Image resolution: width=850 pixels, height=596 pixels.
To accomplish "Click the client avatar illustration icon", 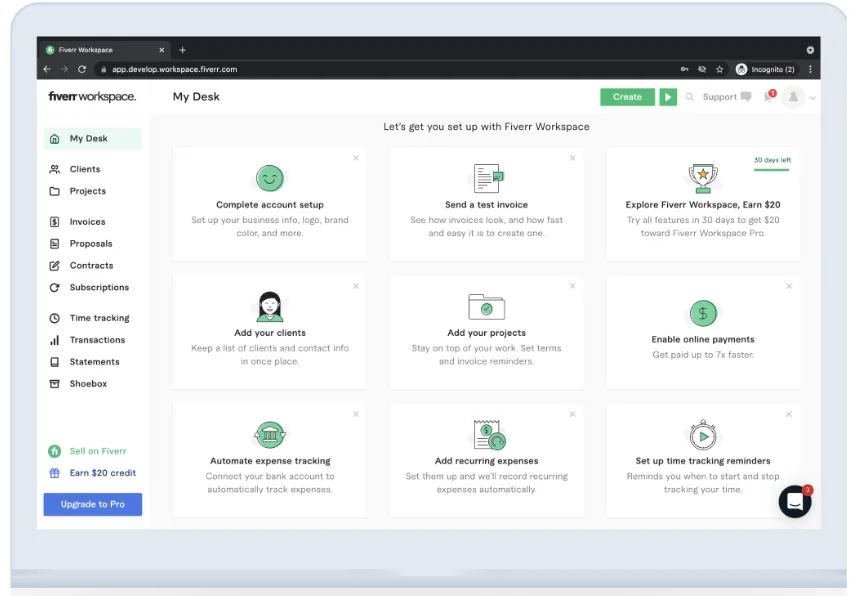I will (x=270, y=306).
